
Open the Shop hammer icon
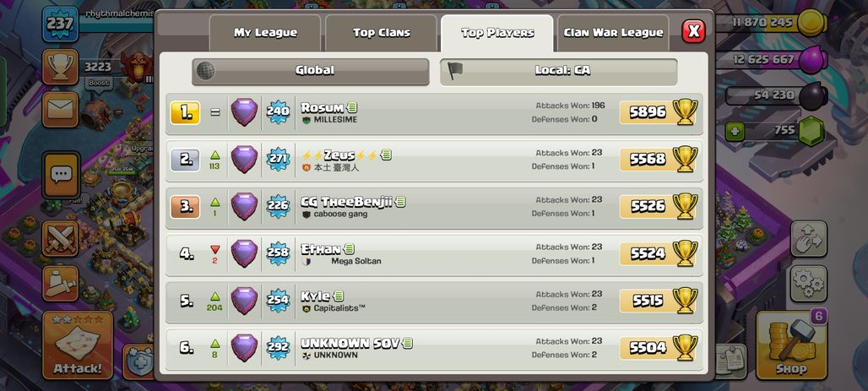(x=791, y=345)
